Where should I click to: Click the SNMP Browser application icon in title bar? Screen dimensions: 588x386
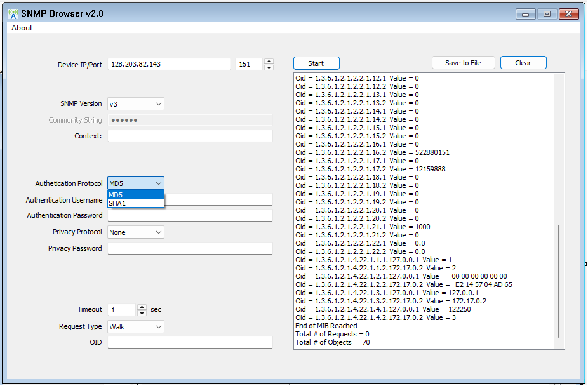tap(12, 13)
